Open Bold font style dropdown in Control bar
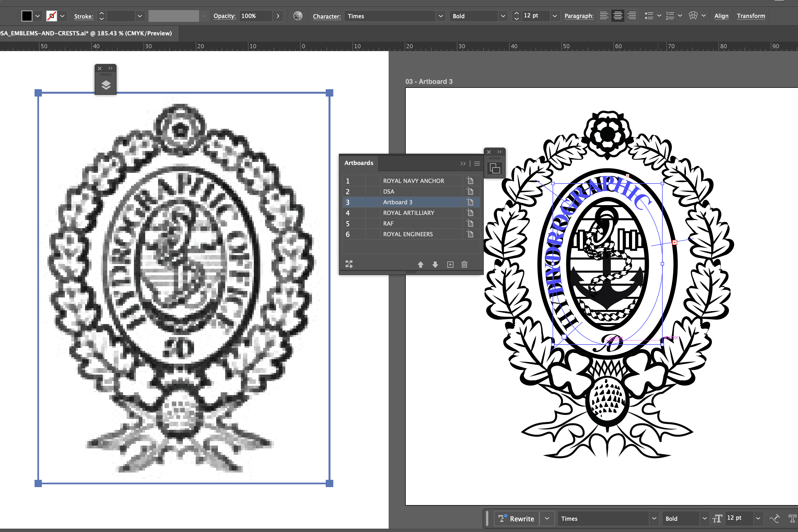Image resolution: width=798 pixels, height=532 pixels. 503,16
